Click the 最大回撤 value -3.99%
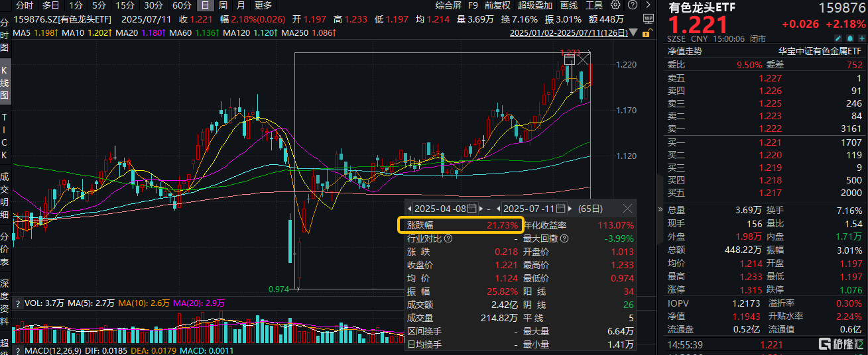 coord(619,238)
